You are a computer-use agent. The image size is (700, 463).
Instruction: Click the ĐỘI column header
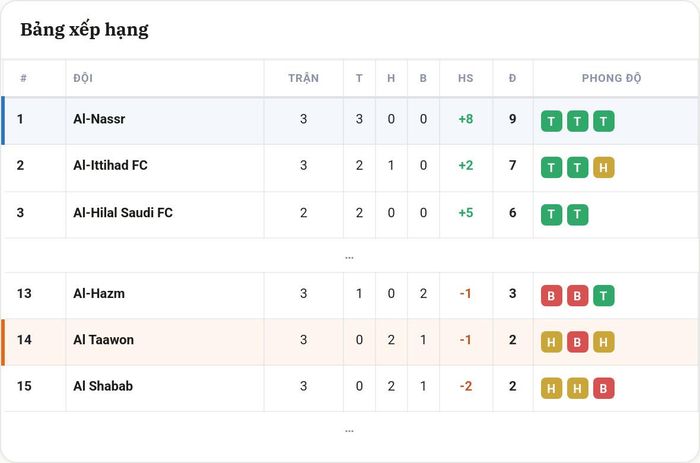(83, 78)
